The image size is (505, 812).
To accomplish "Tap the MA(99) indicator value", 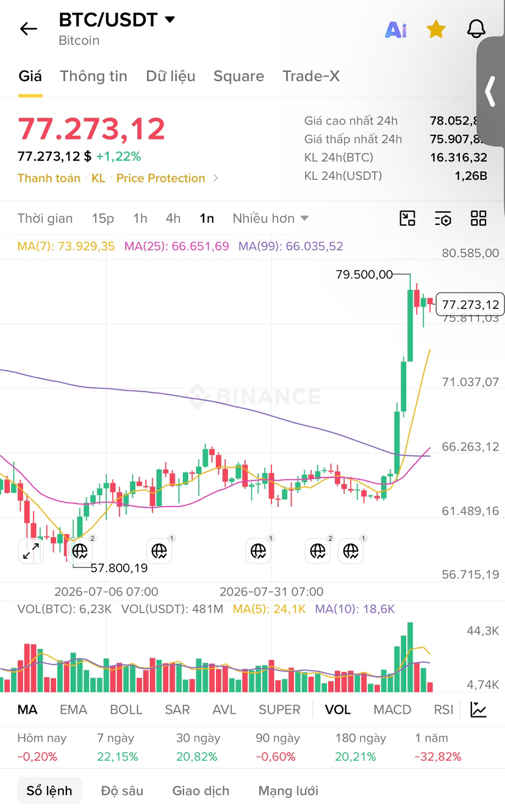I will (291, 246).
